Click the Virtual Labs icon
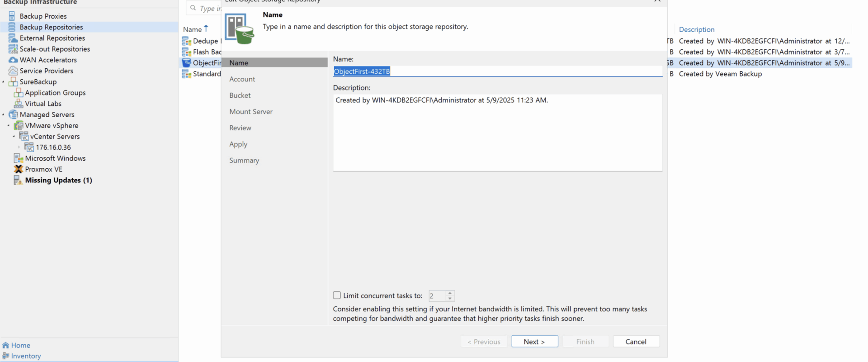The height and width of the screenshot is (362, 868). (19, 104)
